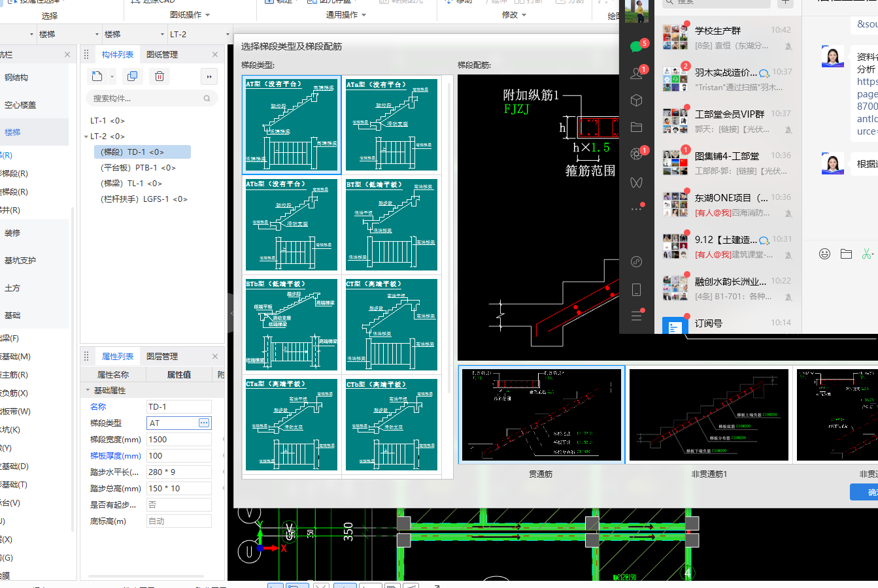Select LT-1 in the component tree

click(107, 121)
